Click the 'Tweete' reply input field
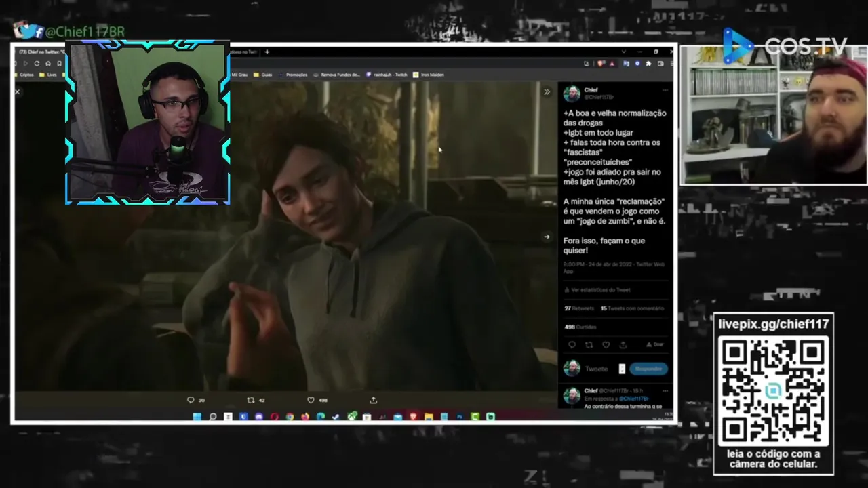The width and height of the screenshot is (868, 488). tap(597, 369)
